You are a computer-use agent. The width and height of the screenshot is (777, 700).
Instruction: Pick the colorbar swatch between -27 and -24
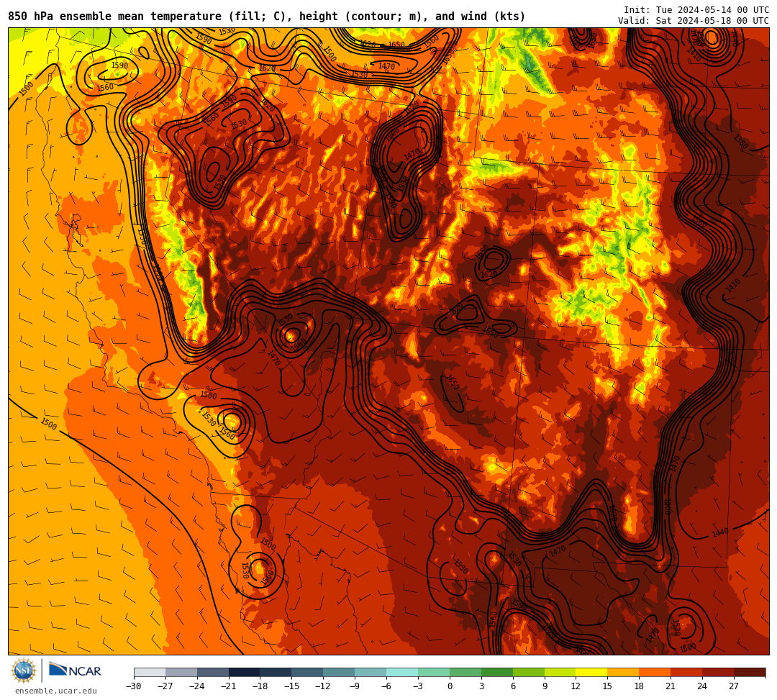pos(181,672)
